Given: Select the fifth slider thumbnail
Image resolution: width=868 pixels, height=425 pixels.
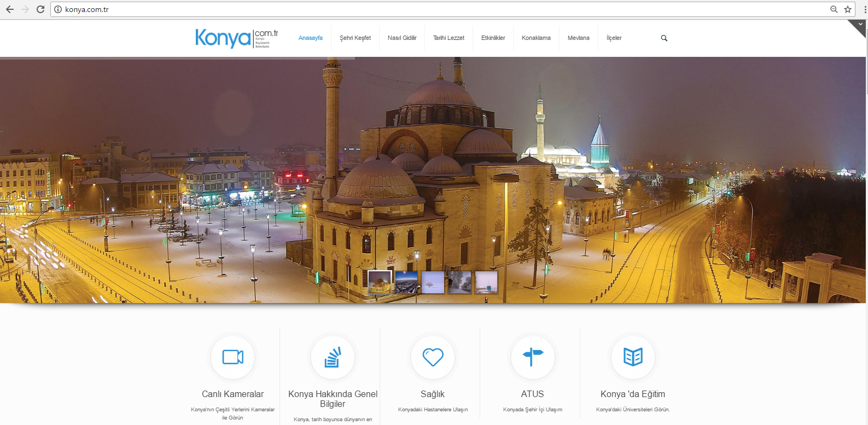Looking at the screenshot, I should pos(487,282).
